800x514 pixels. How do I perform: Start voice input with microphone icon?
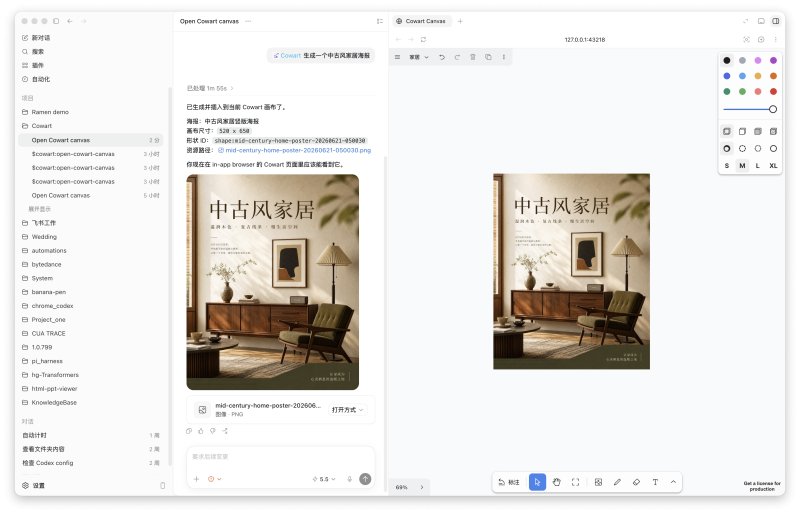[x=350, y=479]
